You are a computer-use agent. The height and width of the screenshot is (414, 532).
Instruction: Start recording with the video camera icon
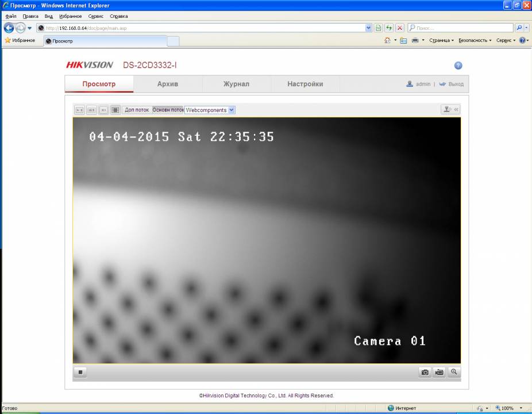(440, 372)
